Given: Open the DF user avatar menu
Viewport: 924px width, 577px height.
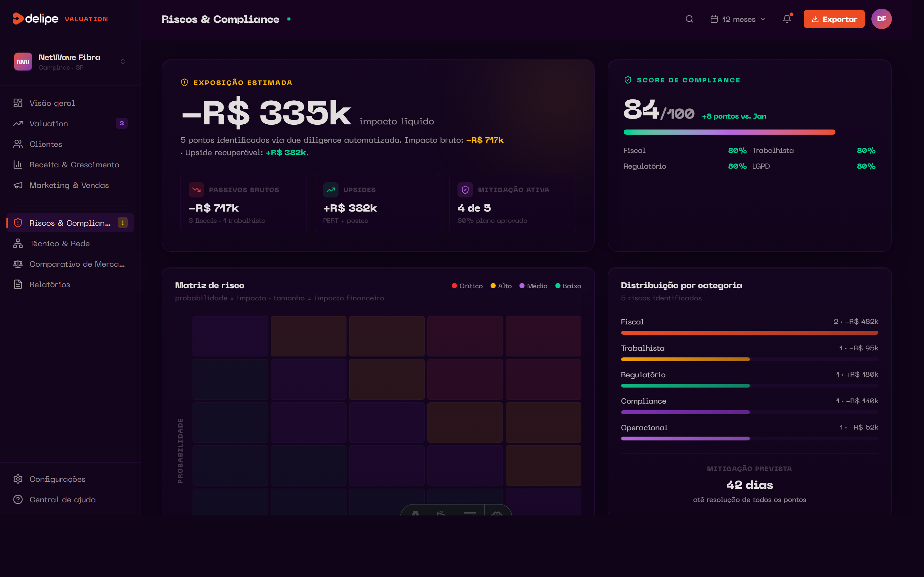Looking at the screenshot, I should coord(881,19).
